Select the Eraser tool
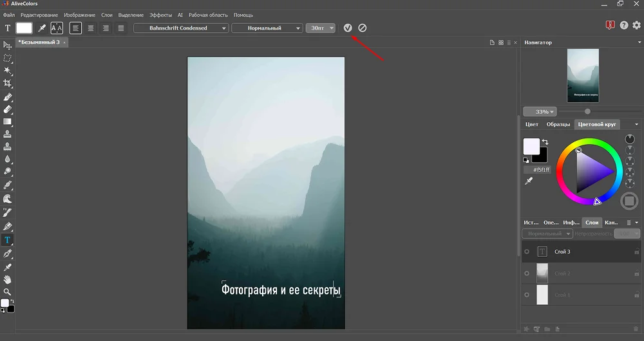Viewport: 644px width, 341px height. tap(7, 109)
